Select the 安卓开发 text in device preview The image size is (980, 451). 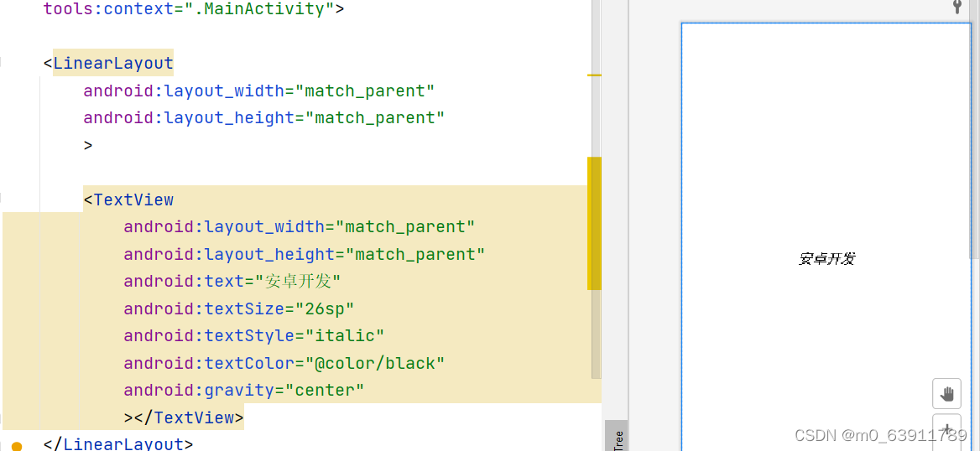tap(826, 258)
